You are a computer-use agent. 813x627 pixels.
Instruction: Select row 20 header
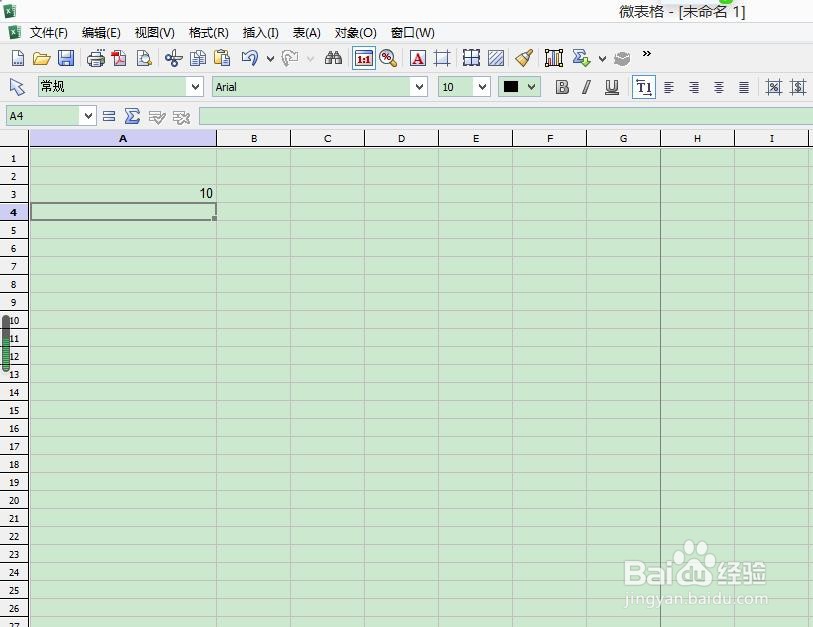(14, 500)
